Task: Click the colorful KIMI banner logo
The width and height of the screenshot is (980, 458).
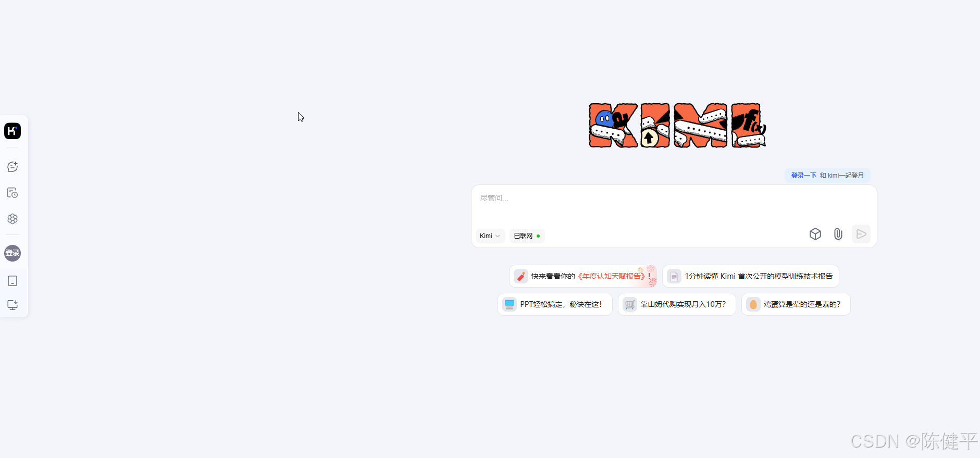Action: (x=677, y=126)
